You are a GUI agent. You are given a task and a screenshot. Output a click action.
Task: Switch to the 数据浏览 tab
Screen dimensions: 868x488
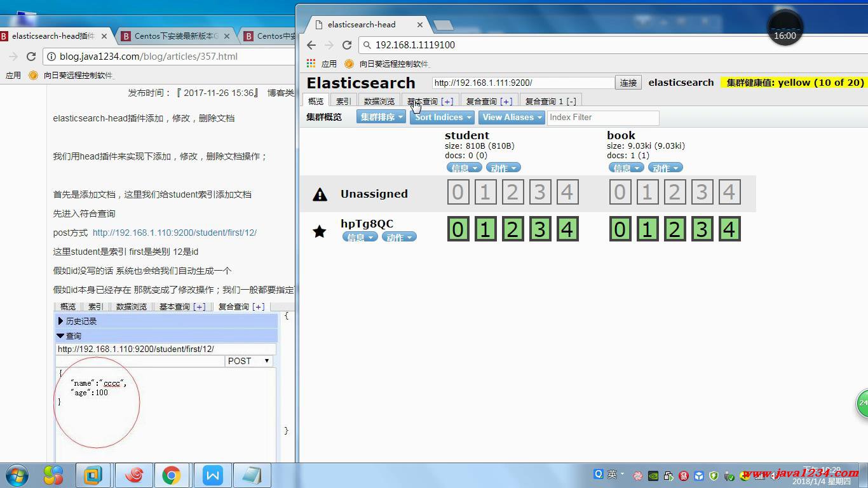[379, 101]
